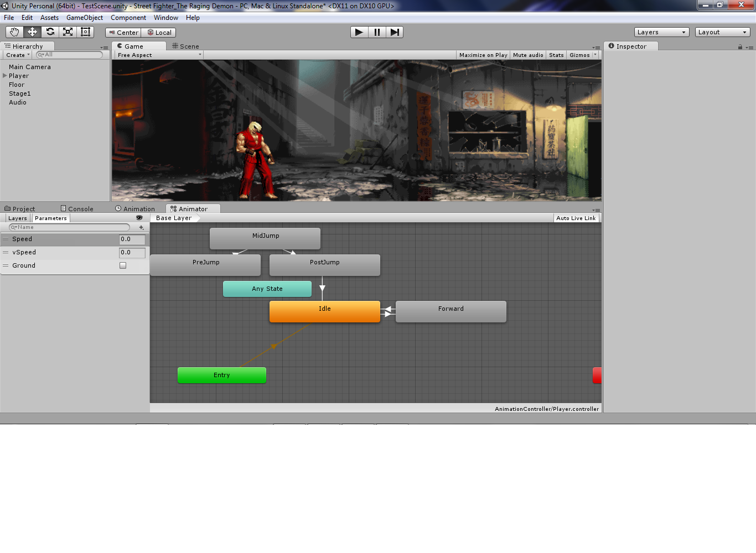
Task: Select the Rect transform tool
Action: (x=85, y=32)
